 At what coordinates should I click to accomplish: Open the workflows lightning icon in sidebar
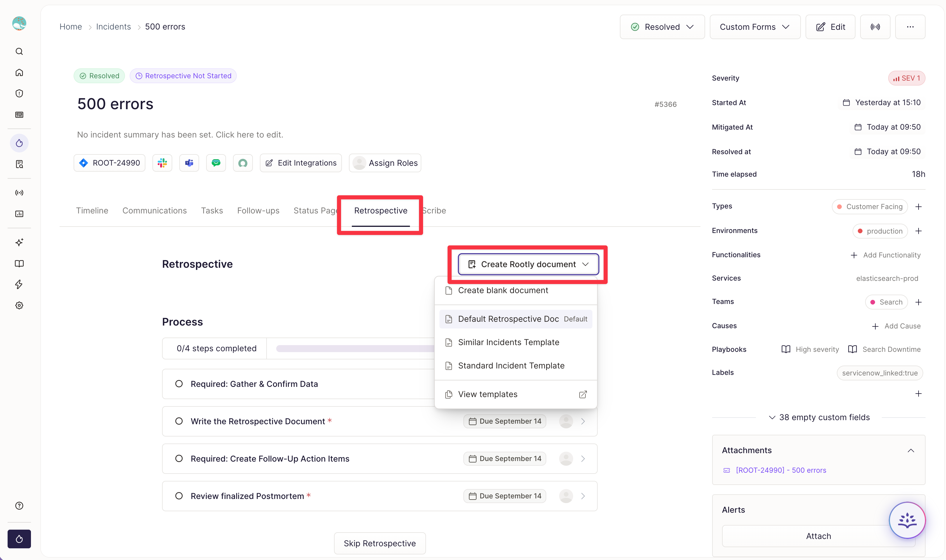click(19, 285)
